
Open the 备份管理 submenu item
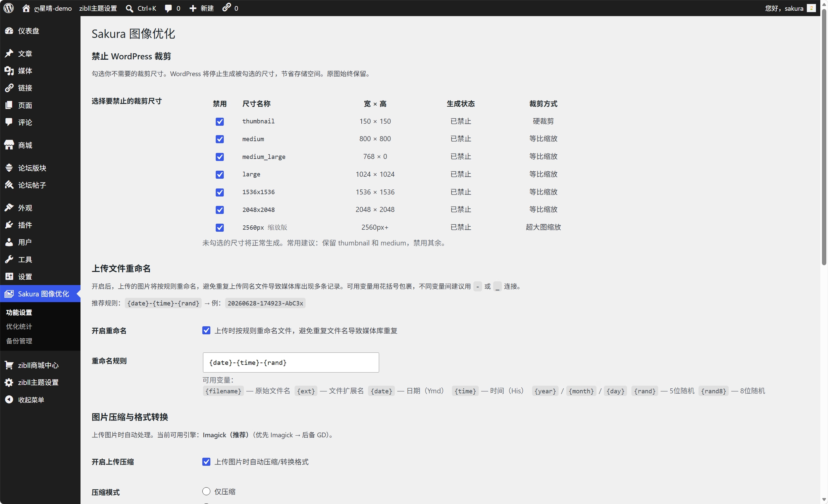[x=19, y=341]
